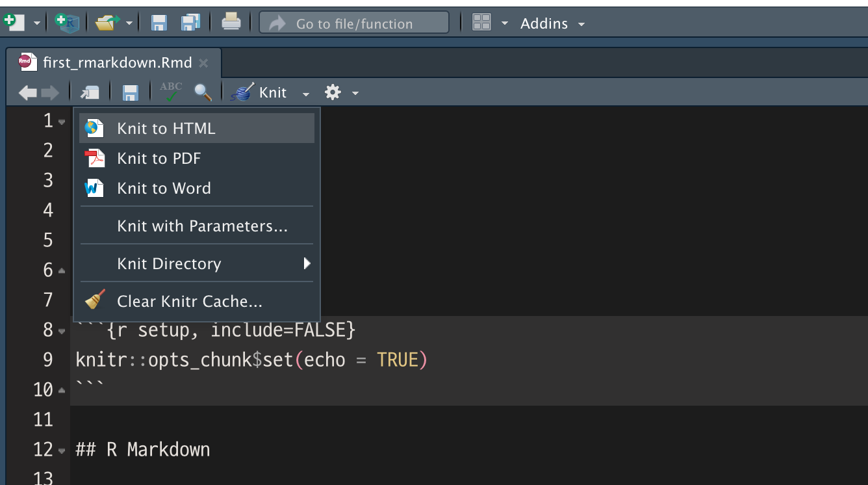Click the workspace panes grid icon
The height and width of the screenshot is (485, 868).
point(482,22)
